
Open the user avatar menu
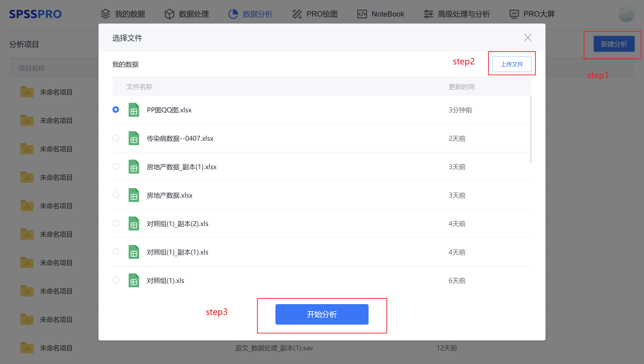626,14
